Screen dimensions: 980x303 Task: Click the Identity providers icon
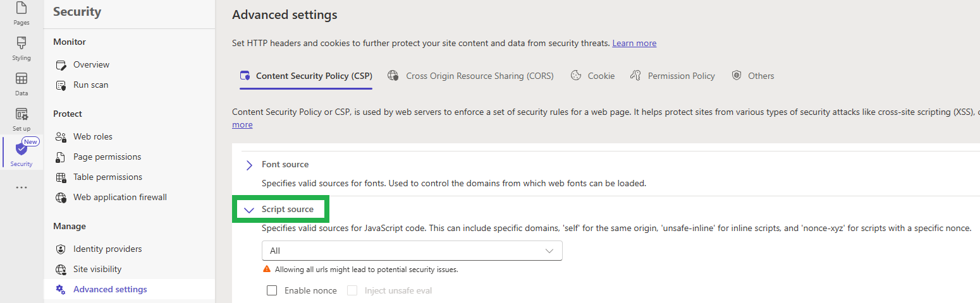point(61,249)
